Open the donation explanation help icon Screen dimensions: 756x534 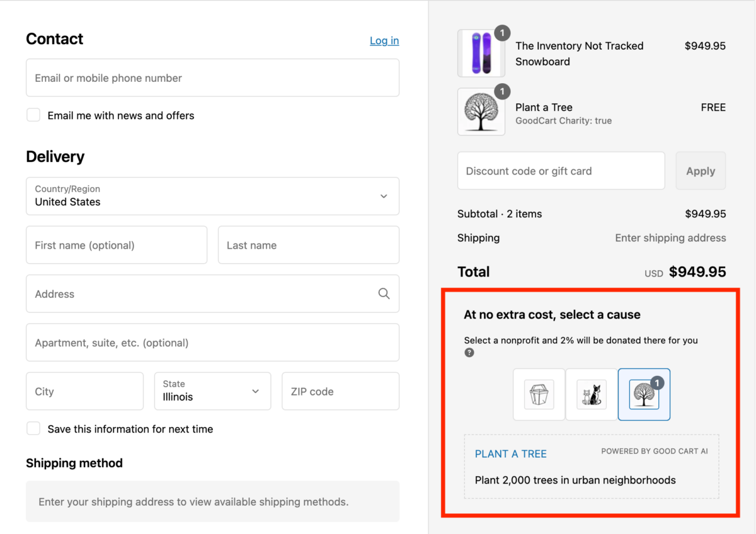[x=469, y=353]
